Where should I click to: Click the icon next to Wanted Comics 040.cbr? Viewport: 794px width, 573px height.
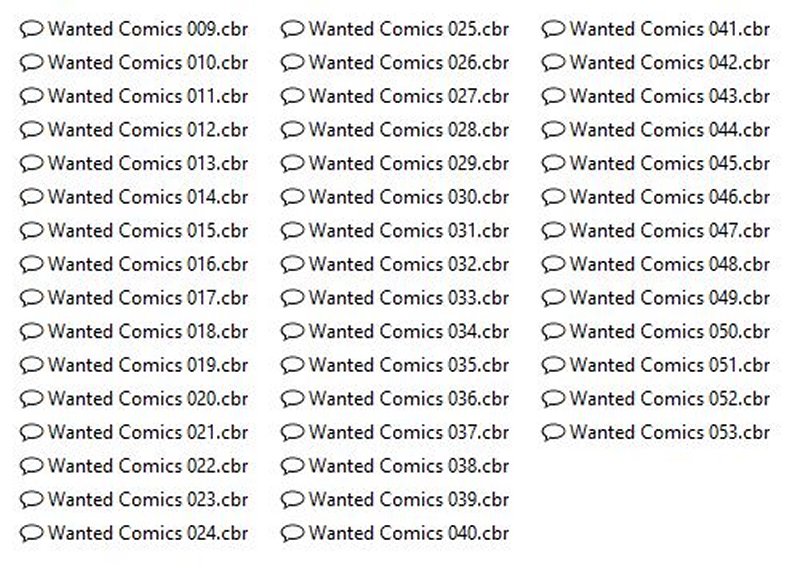tap(292, 533)
